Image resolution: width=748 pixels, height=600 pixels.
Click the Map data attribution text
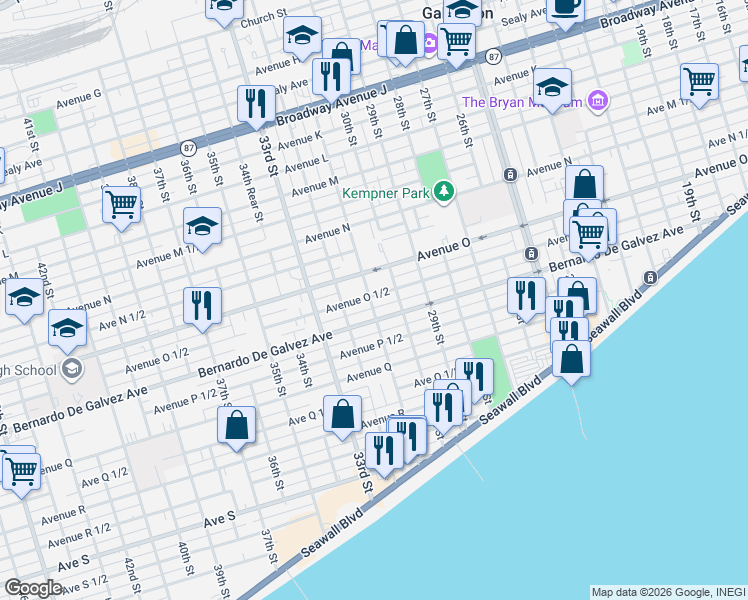click(668, 593)
